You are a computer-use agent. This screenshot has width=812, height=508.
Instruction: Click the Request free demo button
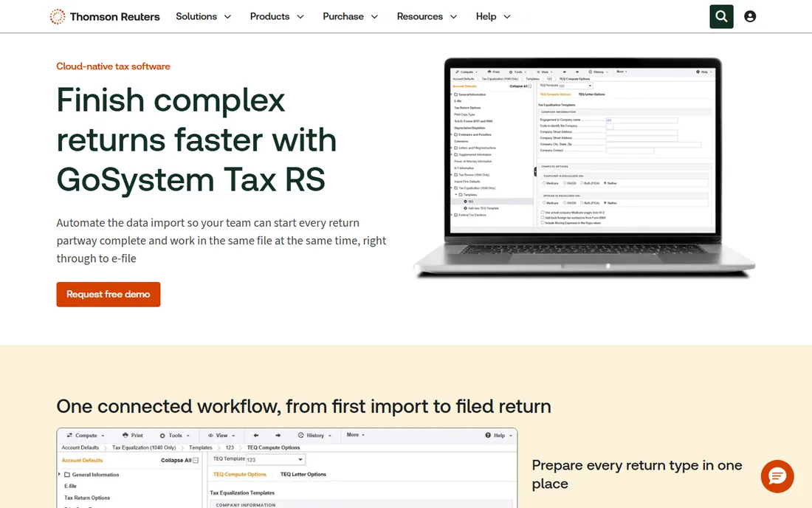coord(109,294)
